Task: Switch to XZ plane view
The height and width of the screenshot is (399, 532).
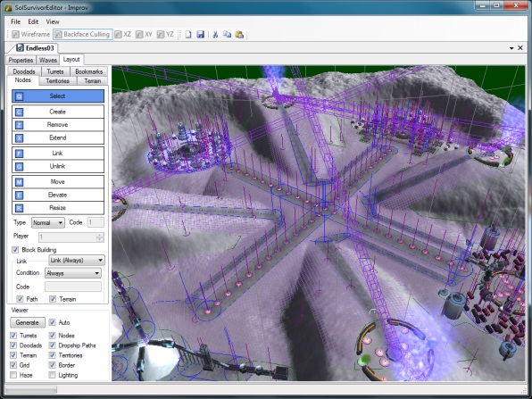Action: coord(123,34)
